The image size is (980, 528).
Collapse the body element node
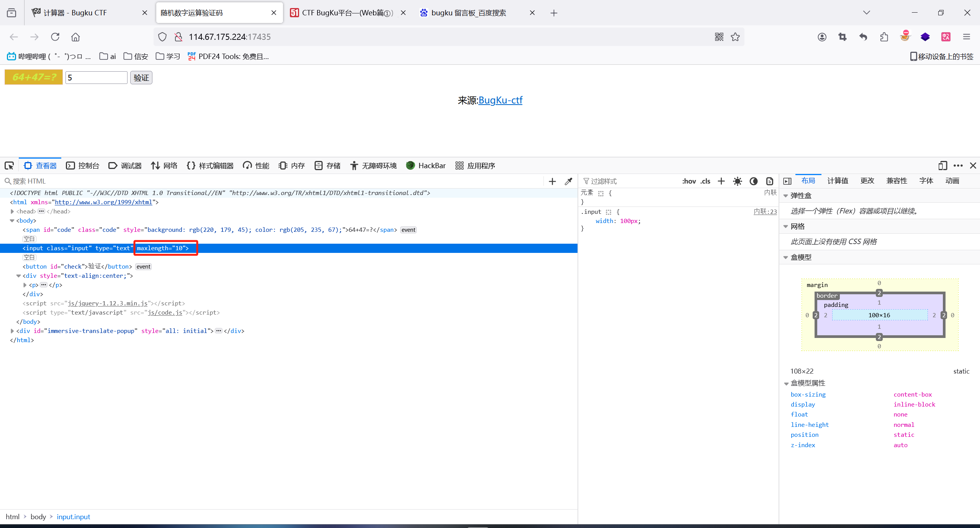coord(12,221)
